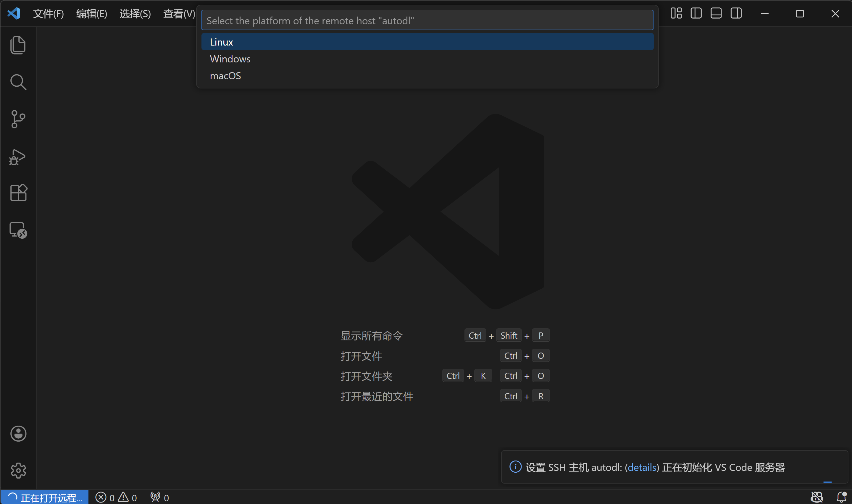Toggle the secondary side bar visibility
This screenshot has height=504, width=852.
tap(736, 14)
